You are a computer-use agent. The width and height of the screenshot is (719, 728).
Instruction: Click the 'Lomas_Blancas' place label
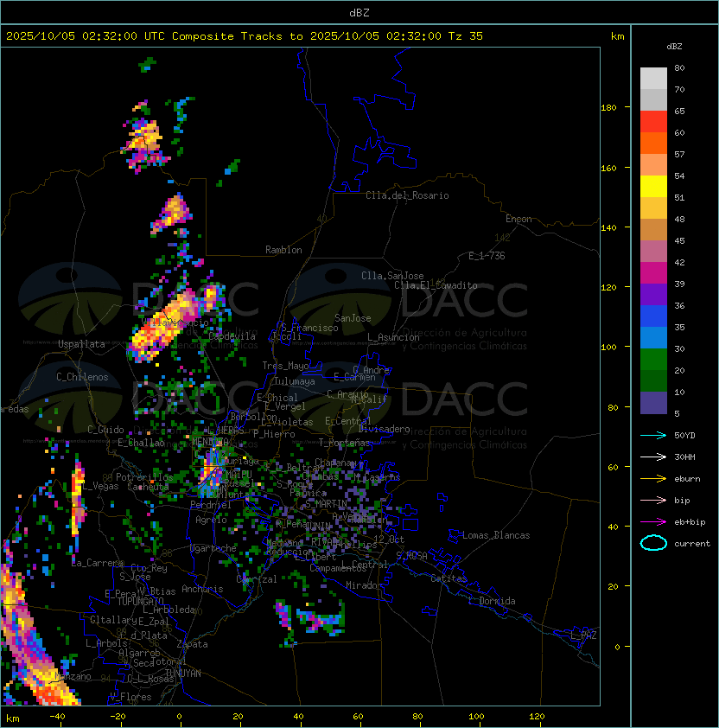(x=496, y=535)
